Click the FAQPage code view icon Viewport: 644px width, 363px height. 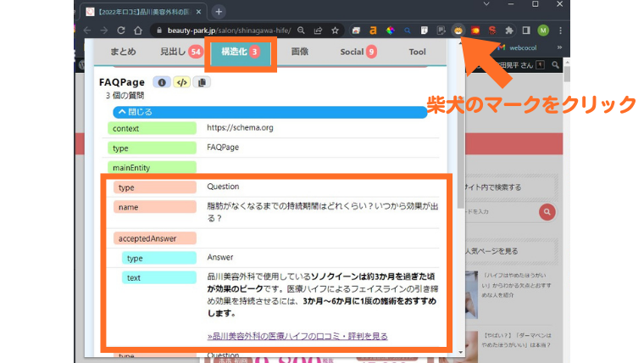point(180,82)
